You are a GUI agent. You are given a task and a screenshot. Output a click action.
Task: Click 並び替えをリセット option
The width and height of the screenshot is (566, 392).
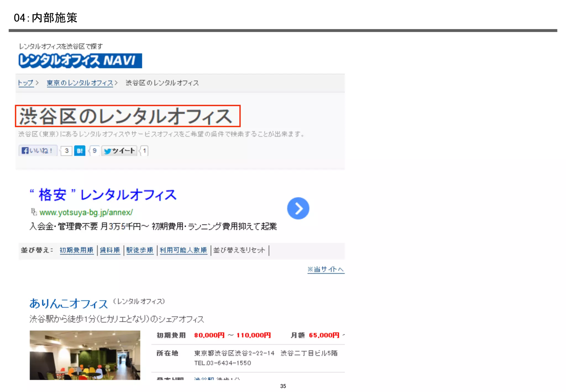239,250
